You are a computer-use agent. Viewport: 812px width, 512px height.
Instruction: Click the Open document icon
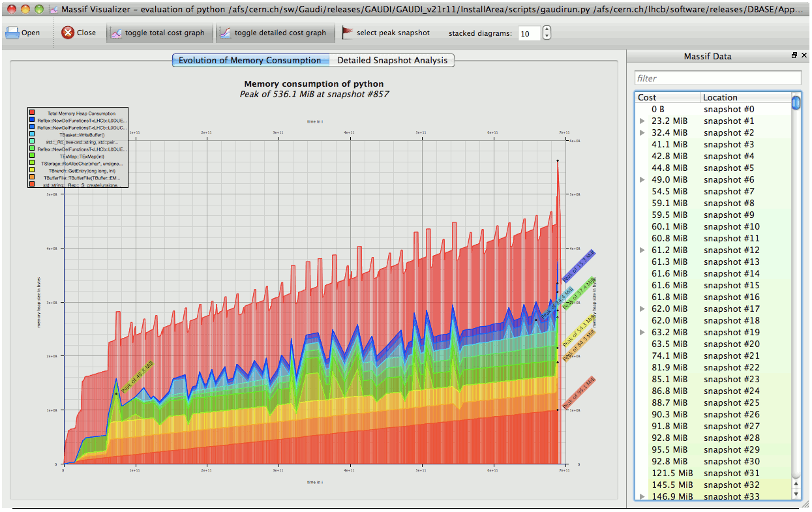click(x=12, y=31)
